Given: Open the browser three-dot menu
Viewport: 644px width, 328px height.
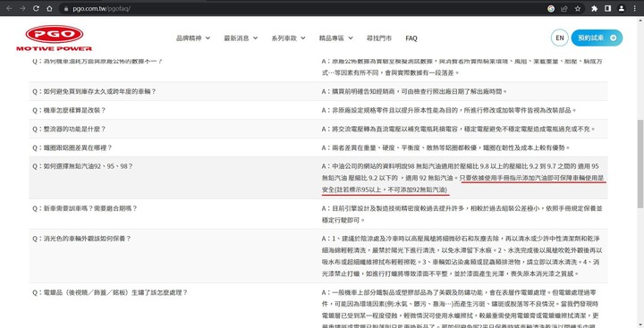Looking at the screenshot, I should (634, 9).
